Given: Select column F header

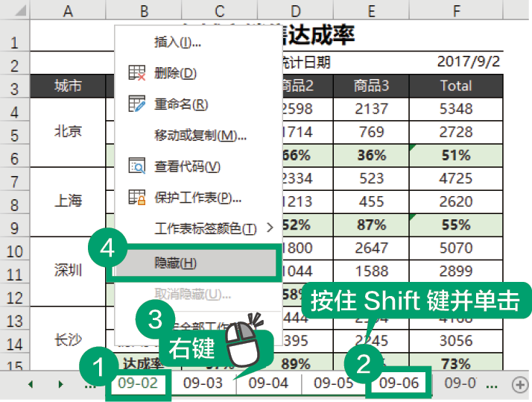Looking at the screenshot, I should tap(456, 10).
